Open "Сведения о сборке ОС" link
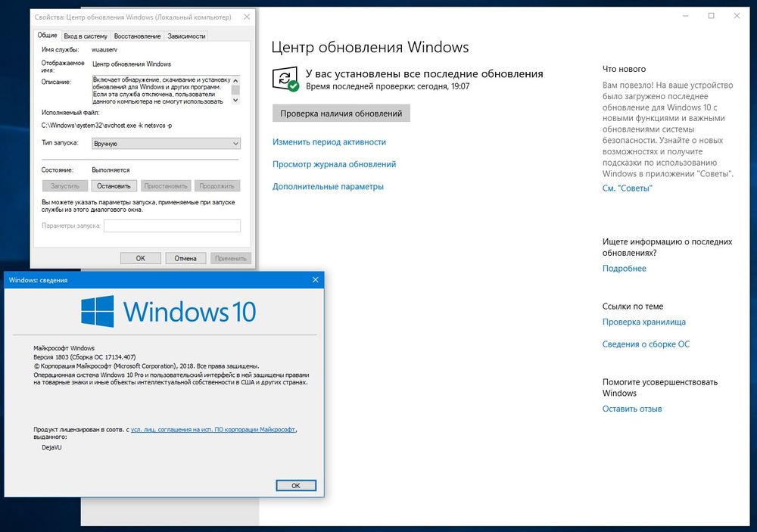This screenshot has height=532, width=757. [x=646, y=344]
